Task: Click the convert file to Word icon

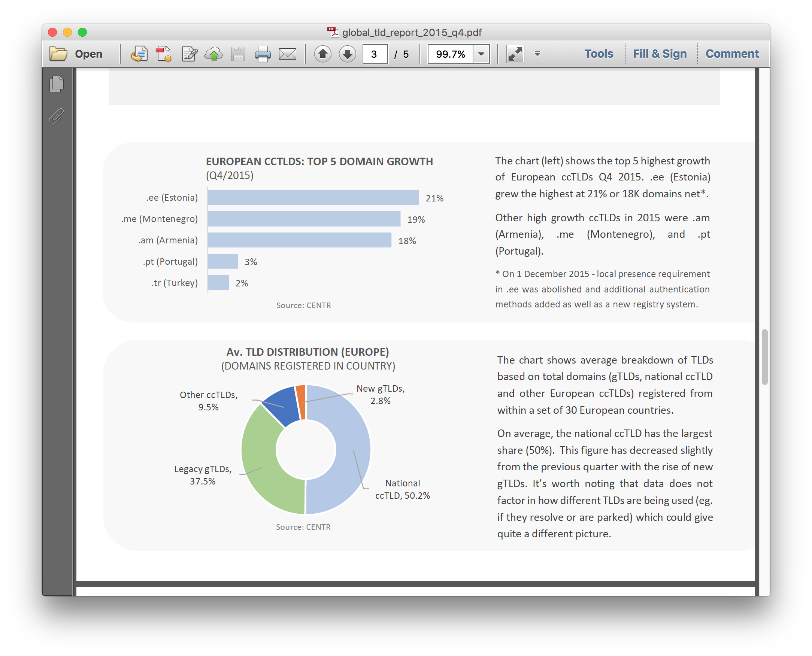Action: click(139, 54)
